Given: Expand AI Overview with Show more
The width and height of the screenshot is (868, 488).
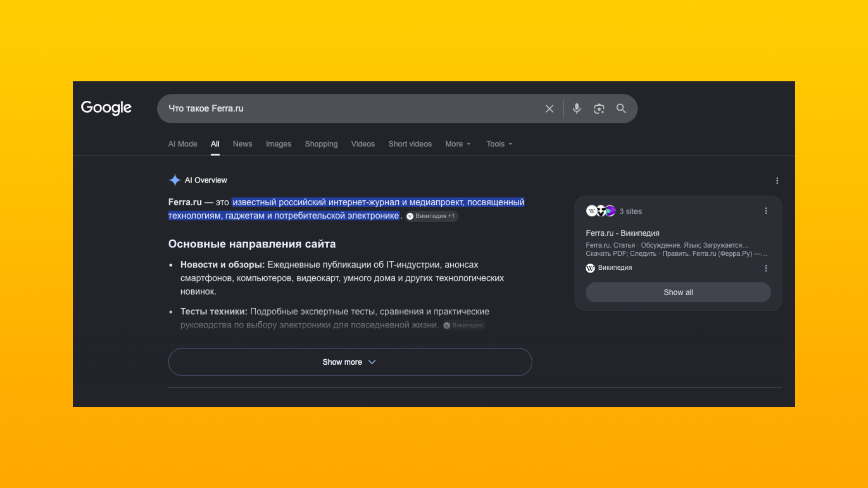Looking at the screenshot, I should point(350,362).
